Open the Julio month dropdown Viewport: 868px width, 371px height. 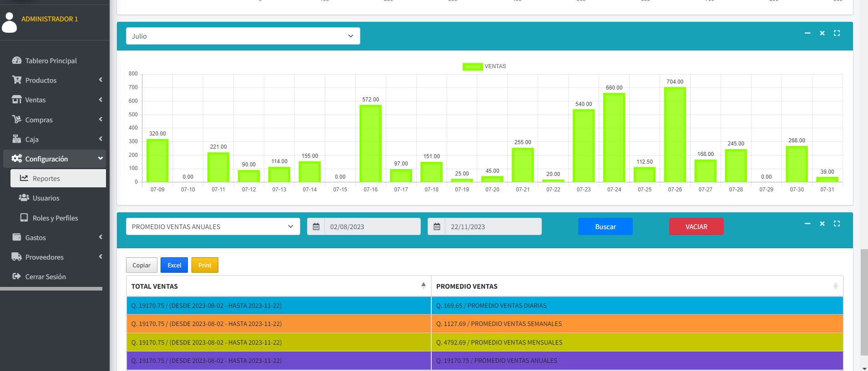(243, 36)
